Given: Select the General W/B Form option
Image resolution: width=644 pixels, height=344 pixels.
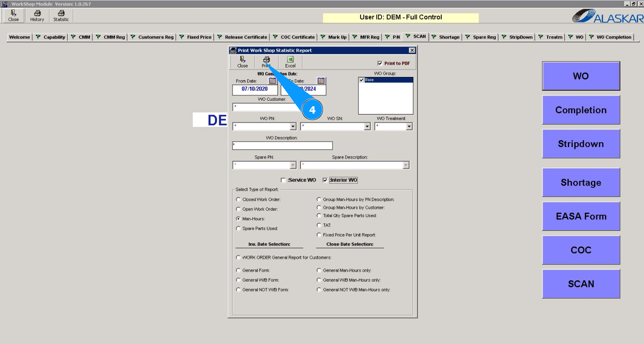Looking at the screenshot, I should 238,280.
